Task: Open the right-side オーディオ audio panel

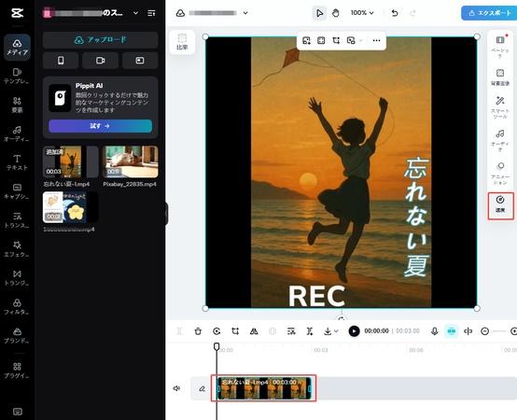Action: click(500, 140)
